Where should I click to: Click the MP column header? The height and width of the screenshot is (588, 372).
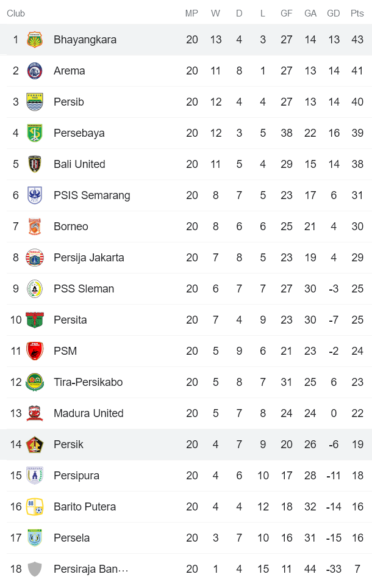(x=192, y=13)
